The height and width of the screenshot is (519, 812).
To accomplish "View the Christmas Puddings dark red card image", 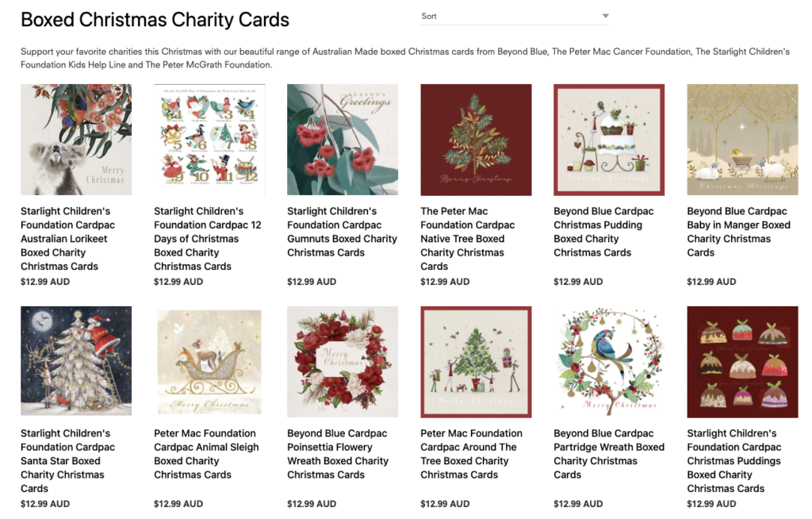I will point(742,361).
